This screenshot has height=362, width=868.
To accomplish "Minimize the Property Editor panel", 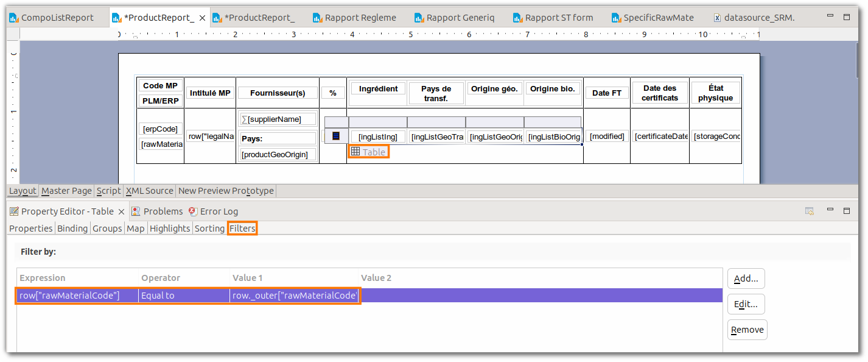I will coord(830,210).
